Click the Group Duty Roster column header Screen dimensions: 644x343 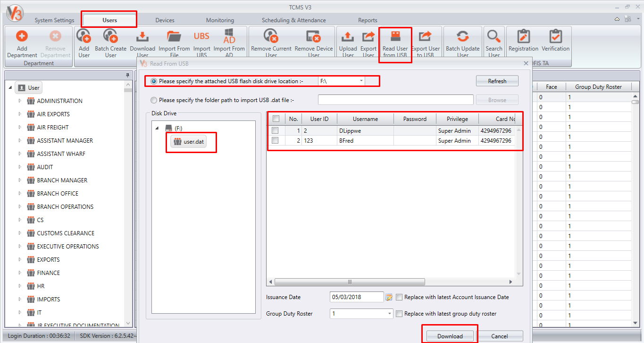(598, 87)
